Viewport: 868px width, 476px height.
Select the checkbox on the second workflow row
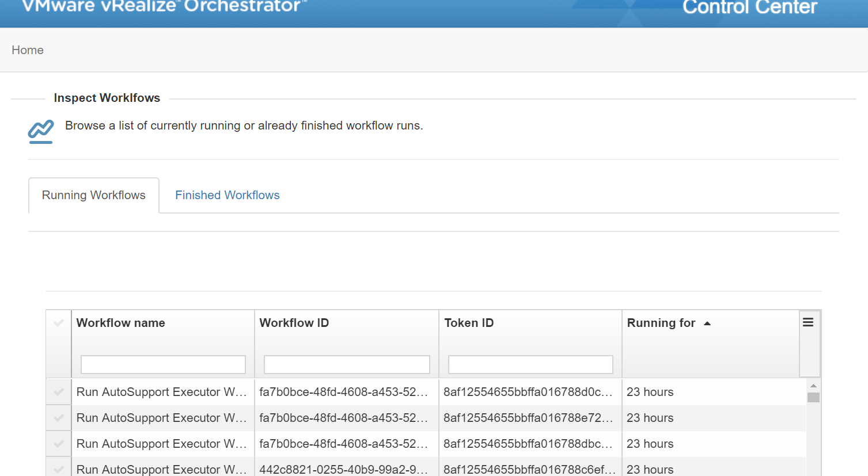pyautogui.click(x=58, y=418)
